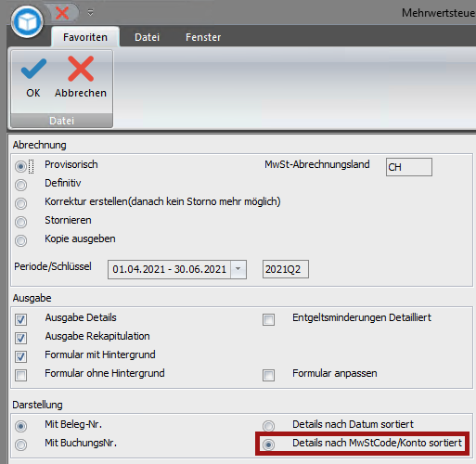Enable Entgeltsminderungen Detailliert checkbox
This screenshot has width=476, height=464.
tap(268, 319)
